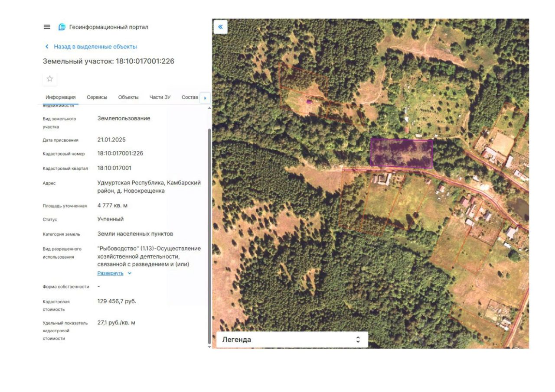Screen dimensions: 555x392
Task: Click the Назад в выделенные объекты link
Action: [95, 46]
